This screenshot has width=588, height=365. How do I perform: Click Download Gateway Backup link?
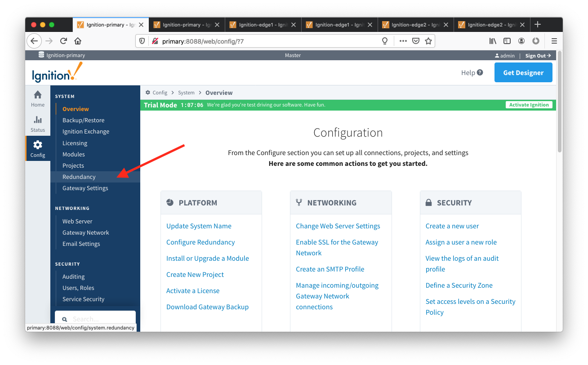click(x=207, y=307)
